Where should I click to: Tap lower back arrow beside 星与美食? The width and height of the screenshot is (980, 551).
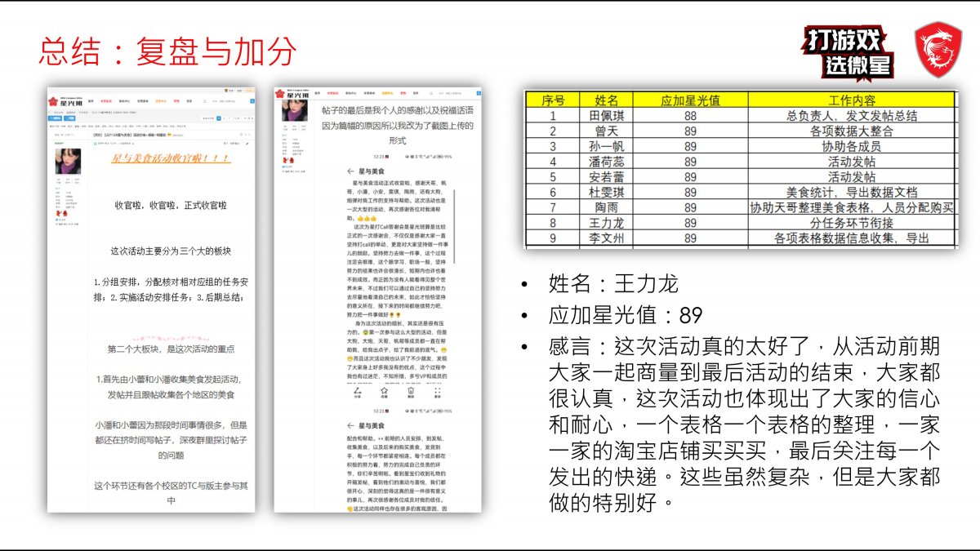pos(349,425)
